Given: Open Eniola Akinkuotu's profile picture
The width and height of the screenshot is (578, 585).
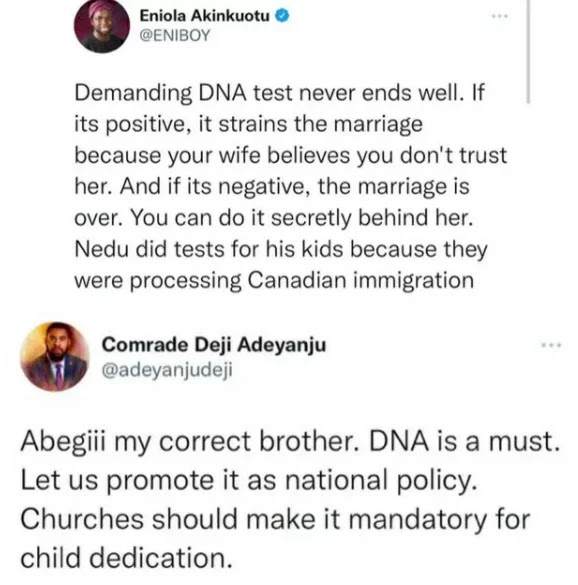Looking at the screenshot, I should [x=102, y=26].
